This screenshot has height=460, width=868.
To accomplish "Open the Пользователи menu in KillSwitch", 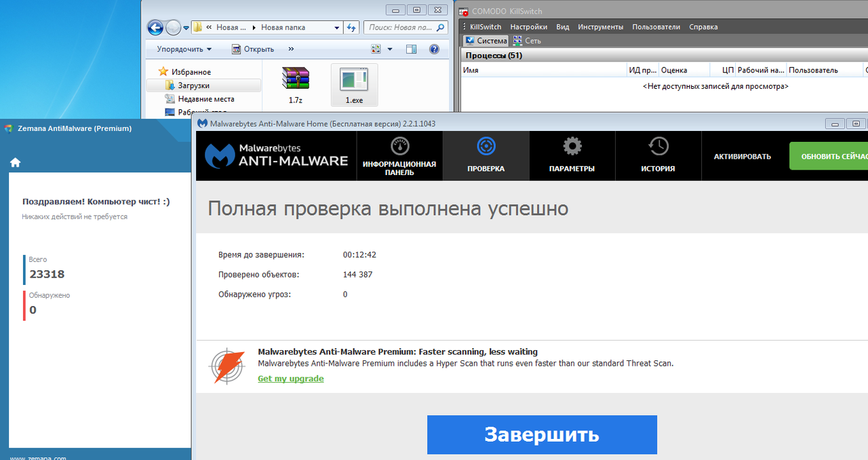I will (x=656, y=27).
